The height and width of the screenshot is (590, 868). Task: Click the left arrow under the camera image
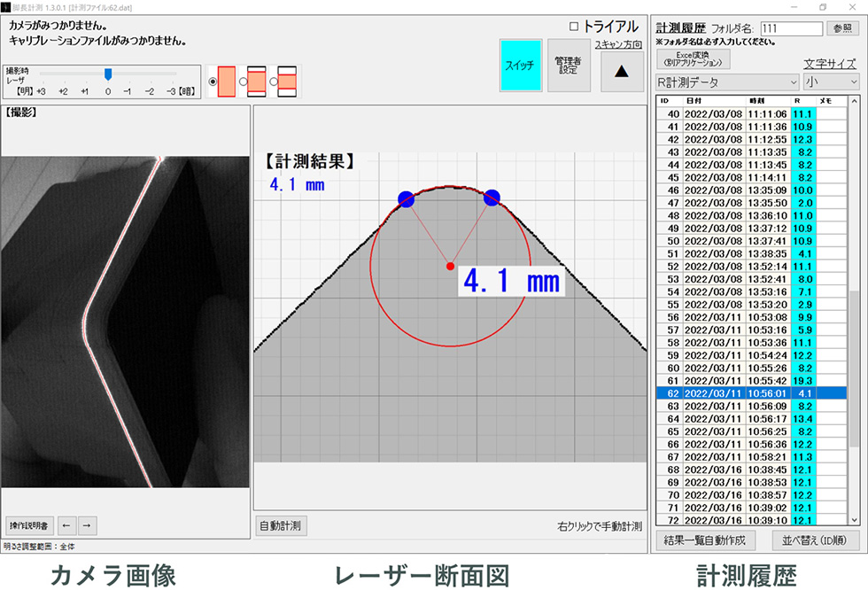point(67,525)
